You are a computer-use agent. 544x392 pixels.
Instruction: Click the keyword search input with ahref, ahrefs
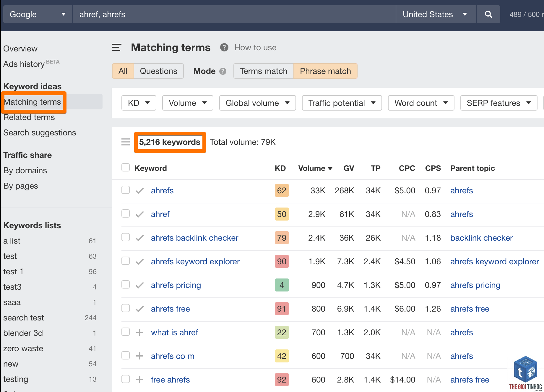click(x=234, y=14)
